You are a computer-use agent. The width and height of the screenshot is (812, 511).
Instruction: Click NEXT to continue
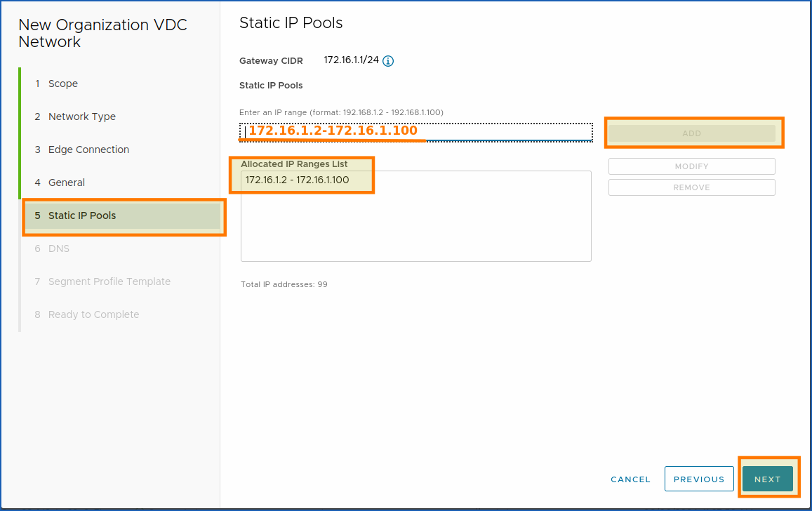point(767,479)
